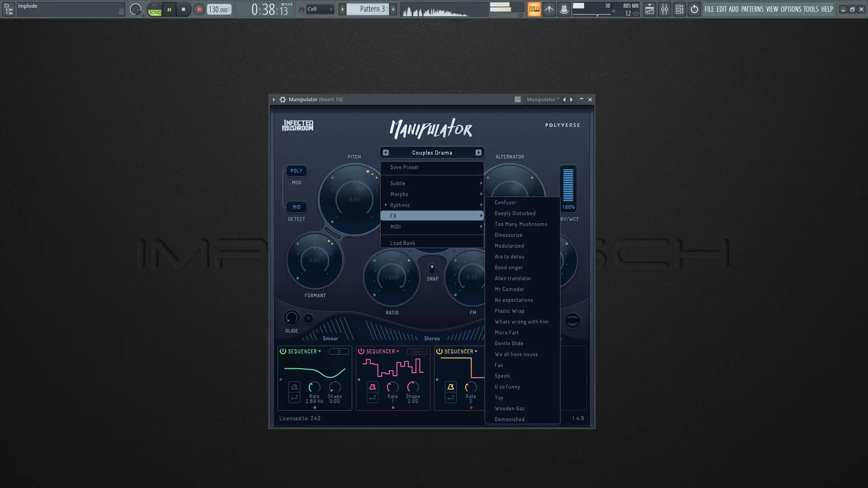Click the Manipulator plugin options gear
Viewport: 868px width, 488px height.
click(x=283, y=99)
